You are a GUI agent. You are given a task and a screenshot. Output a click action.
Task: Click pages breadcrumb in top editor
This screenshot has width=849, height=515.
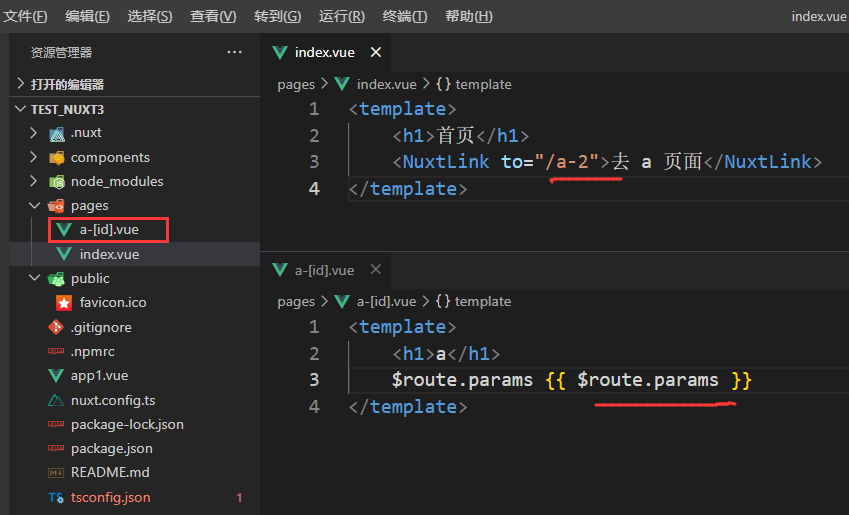click(x=296, y=84)
